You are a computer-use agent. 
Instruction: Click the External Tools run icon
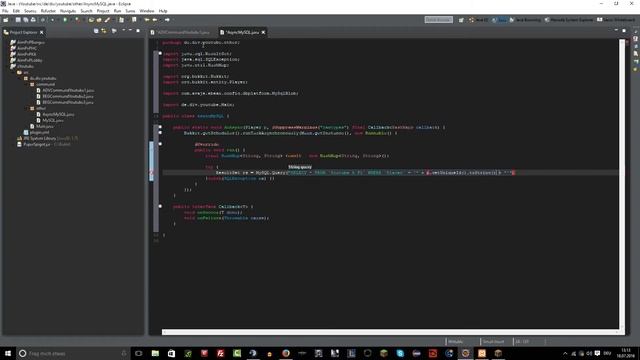point(77,20)
